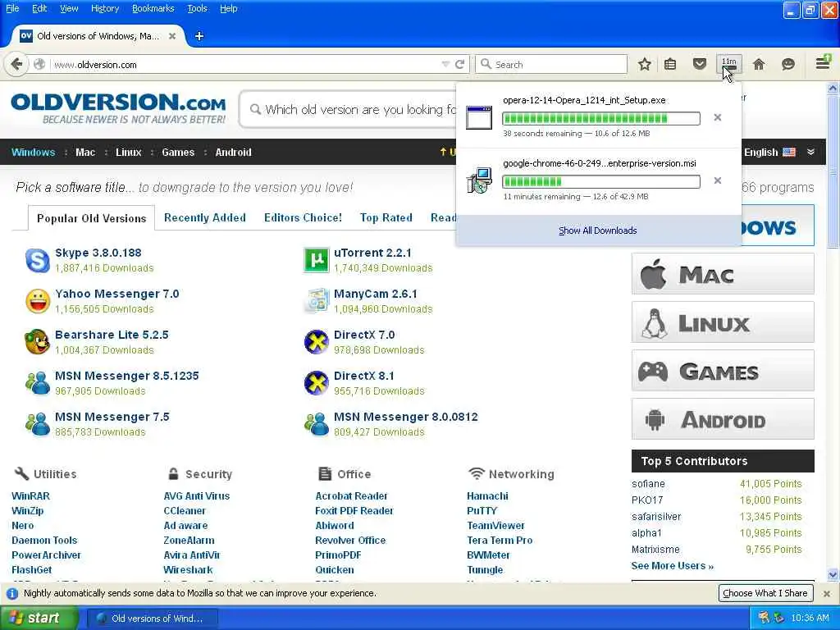Open the uTorrent 2.2.1 icon

pos(316,260)
